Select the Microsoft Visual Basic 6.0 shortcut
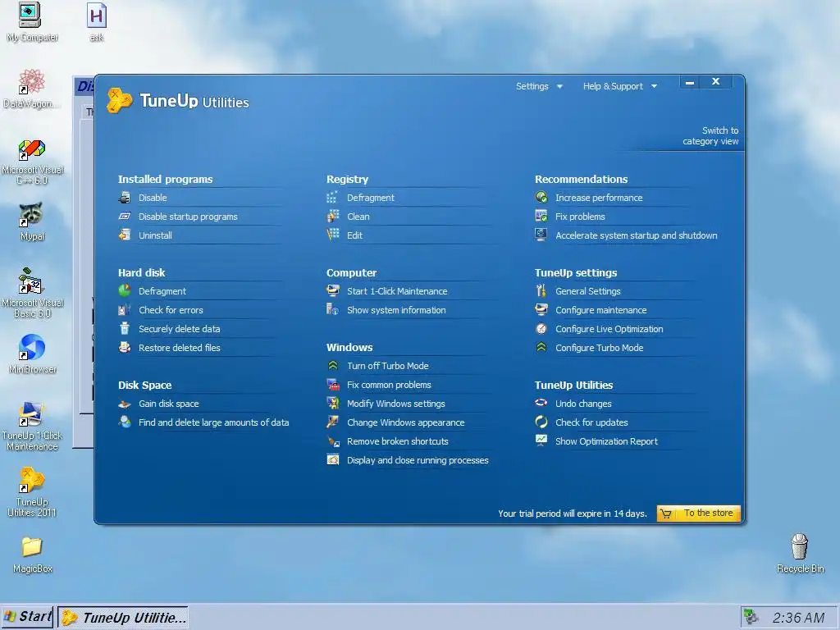 32,293
